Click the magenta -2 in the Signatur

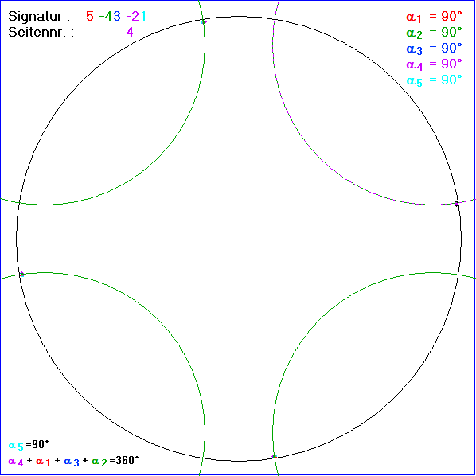point(133,16)
